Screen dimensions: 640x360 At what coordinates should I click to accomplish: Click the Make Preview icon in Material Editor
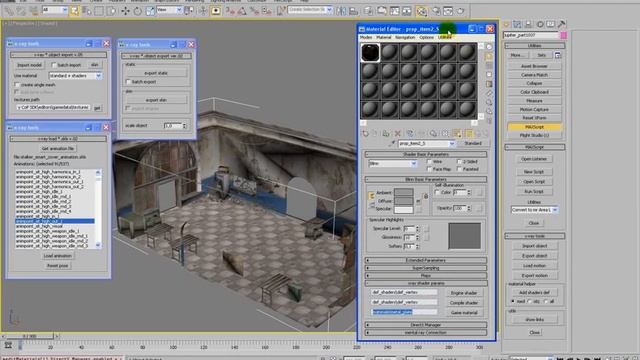tap(489, 93)
